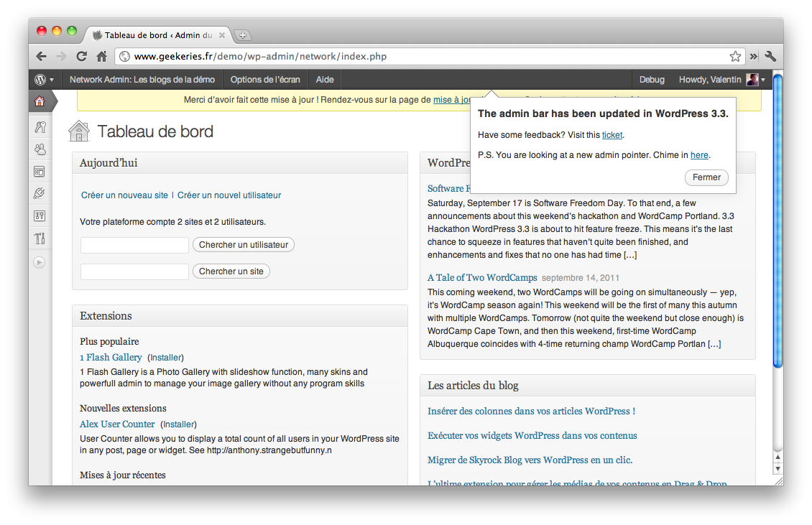812x525 pixels.
Task: Select the Tableau de bord browser tab
Action: pos(158,35)
